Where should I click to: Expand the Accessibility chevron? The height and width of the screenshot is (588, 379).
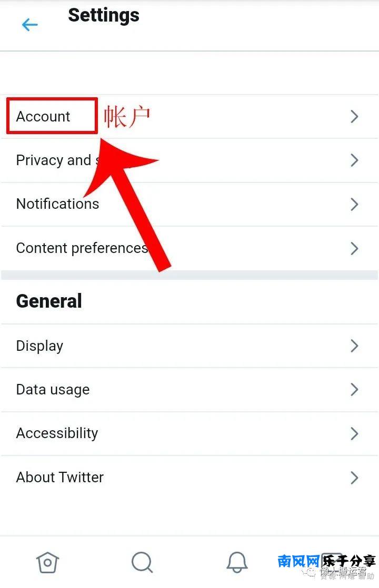click(354, 433)
